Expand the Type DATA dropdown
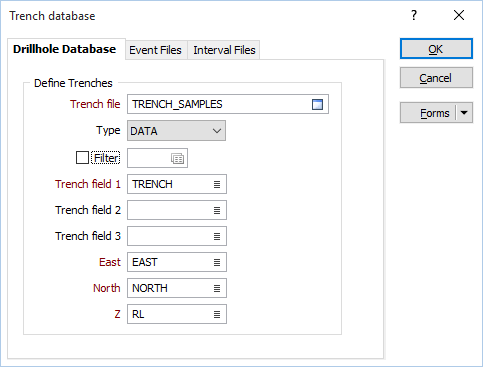Screen dimensions: 489x373 (x=176, y=131)
